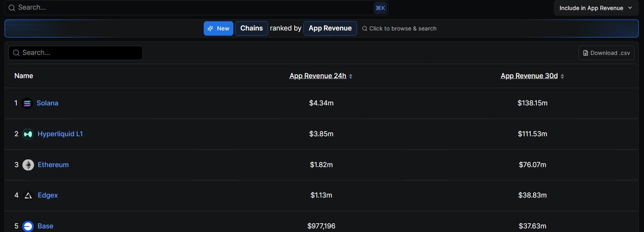This screenshot has height=232, width=644.
Task: Click the ⌘K keyboard shortcut badge
Action: 380,8
